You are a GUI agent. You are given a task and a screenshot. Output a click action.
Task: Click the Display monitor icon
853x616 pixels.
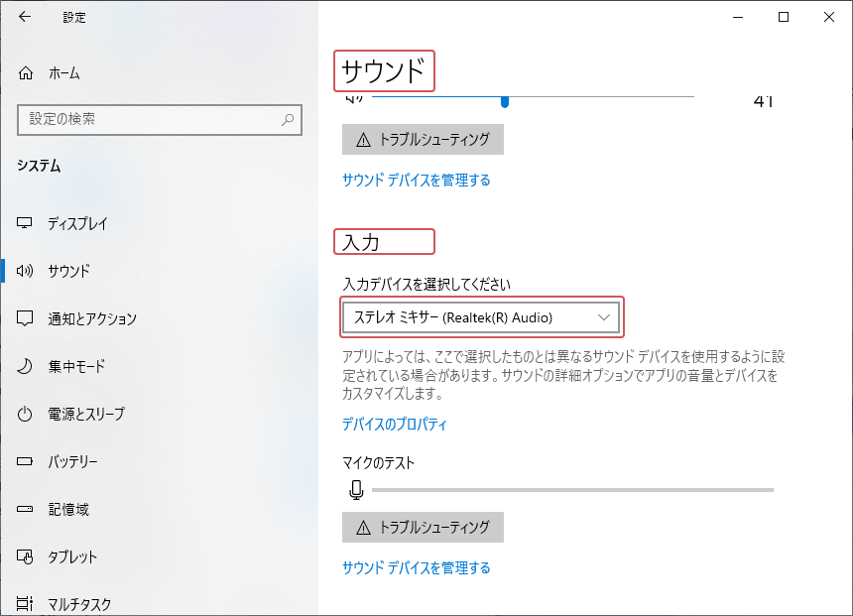point(26,223)
